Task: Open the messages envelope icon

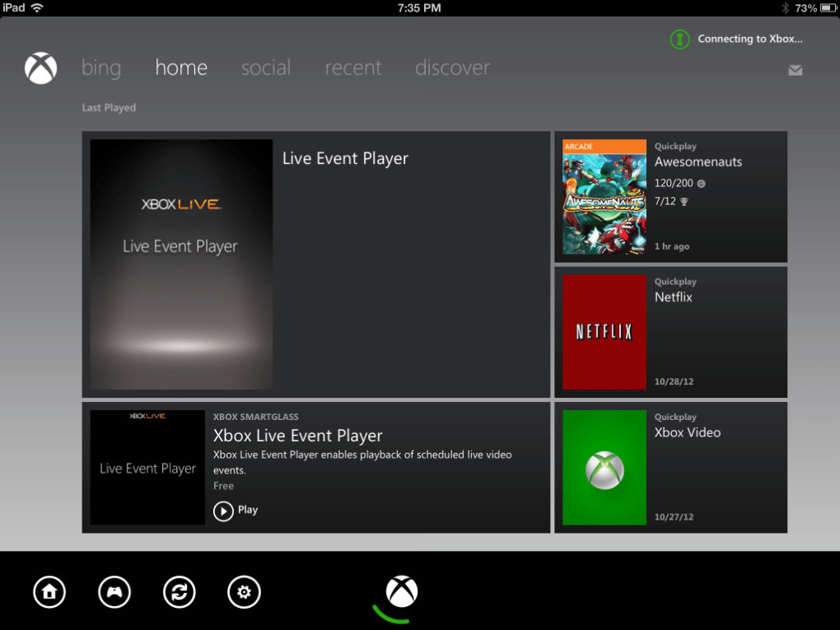Action: coord(795,70)
